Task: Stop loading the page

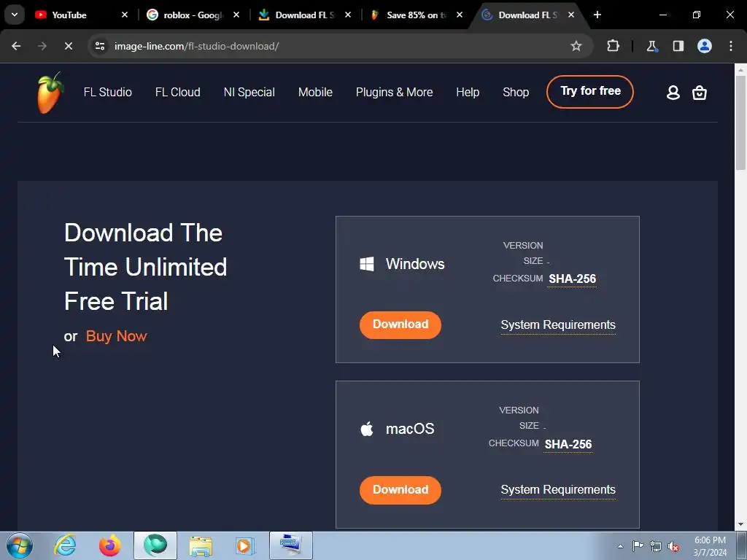Action: pos(68,46)
